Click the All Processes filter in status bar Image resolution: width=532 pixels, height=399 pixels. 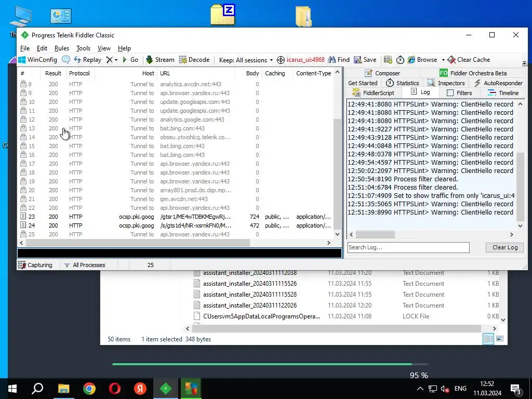point(85,265)
